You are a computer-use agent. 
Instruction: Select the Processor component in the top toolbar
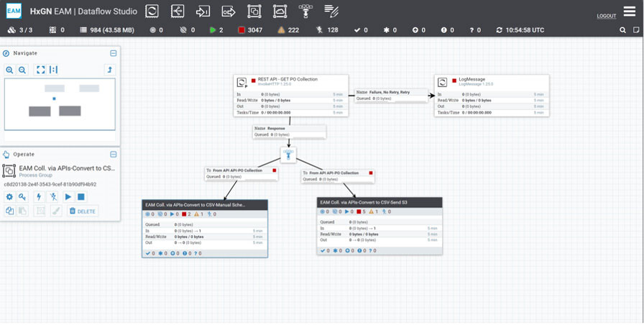coord(152,11)
